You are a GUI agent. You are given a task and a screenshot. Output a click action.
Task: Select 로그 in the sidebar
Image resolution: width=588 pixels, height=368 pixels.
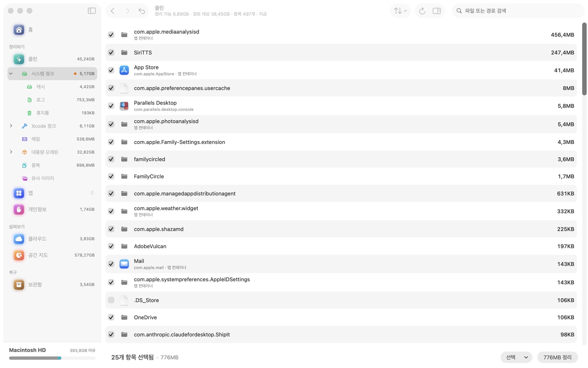[x=52, y=100]
